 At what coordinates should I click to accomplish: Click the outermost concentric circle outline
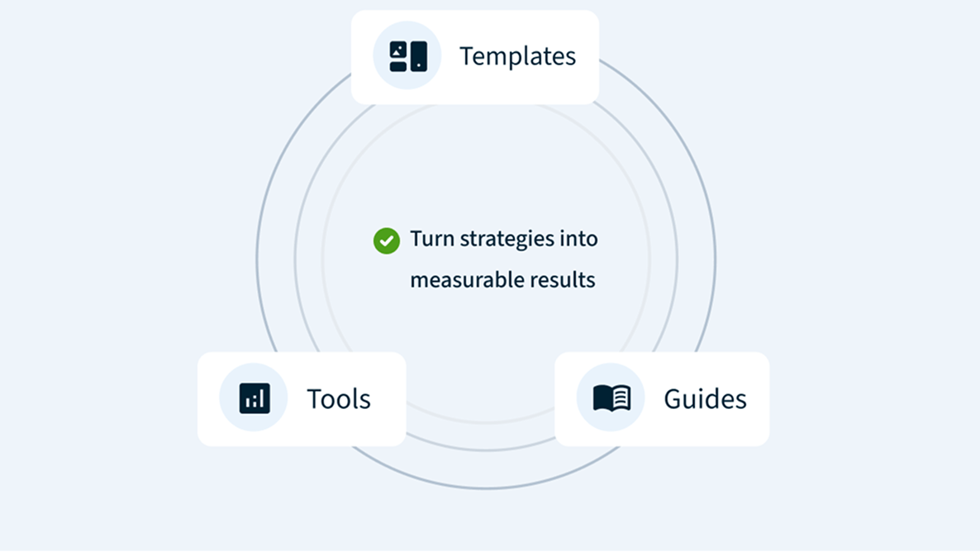(257, 261)
